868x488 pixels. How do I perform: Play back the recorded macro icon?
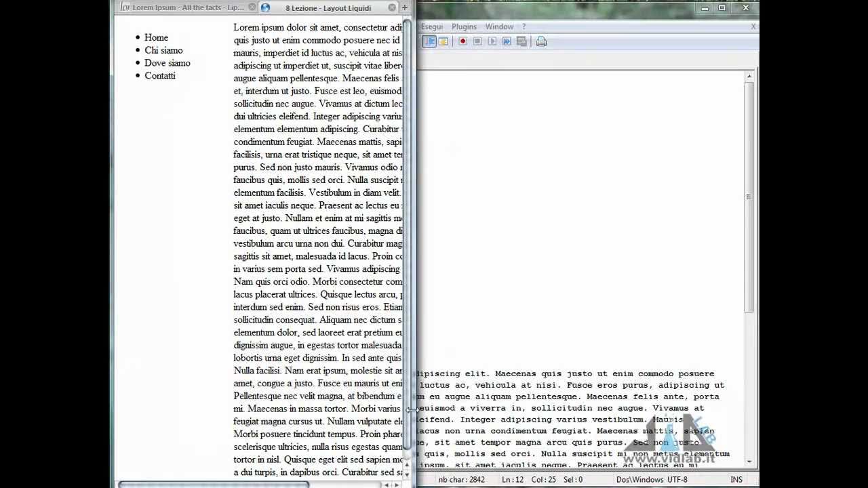[x=492, y=41]
